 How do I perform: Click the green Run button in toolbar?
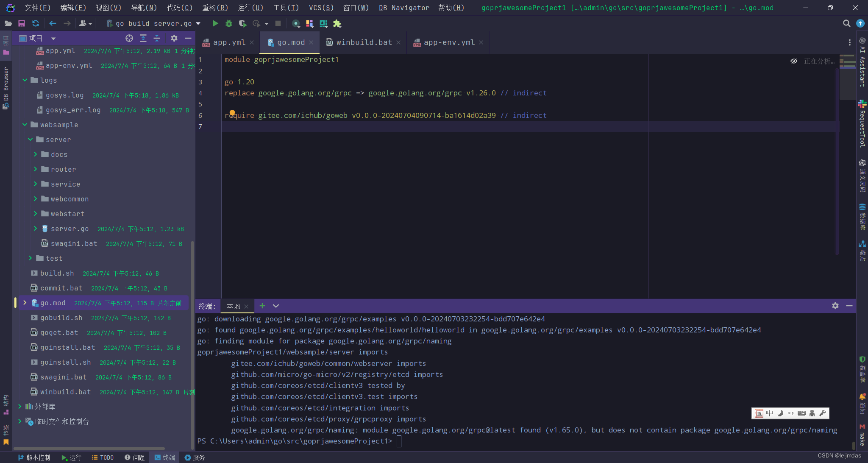pyautogui.click(x=215, y=23)
